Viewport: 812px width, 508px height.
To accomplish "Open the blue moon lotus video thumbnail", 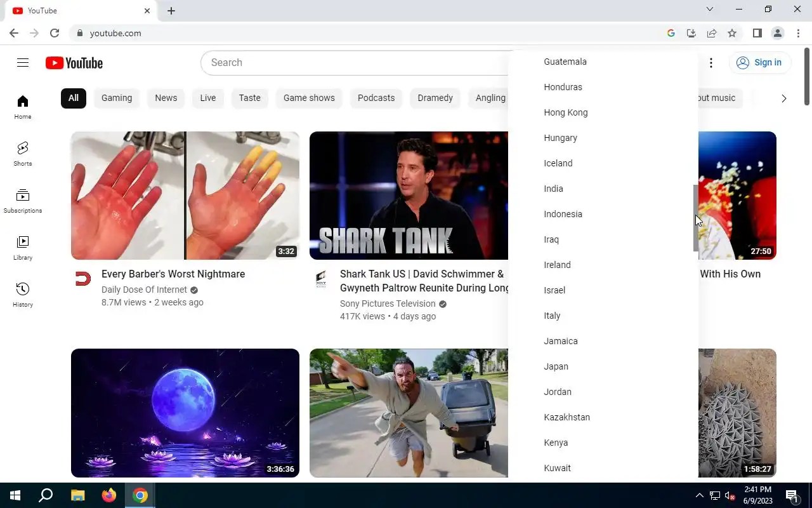I will pos(185,413).
